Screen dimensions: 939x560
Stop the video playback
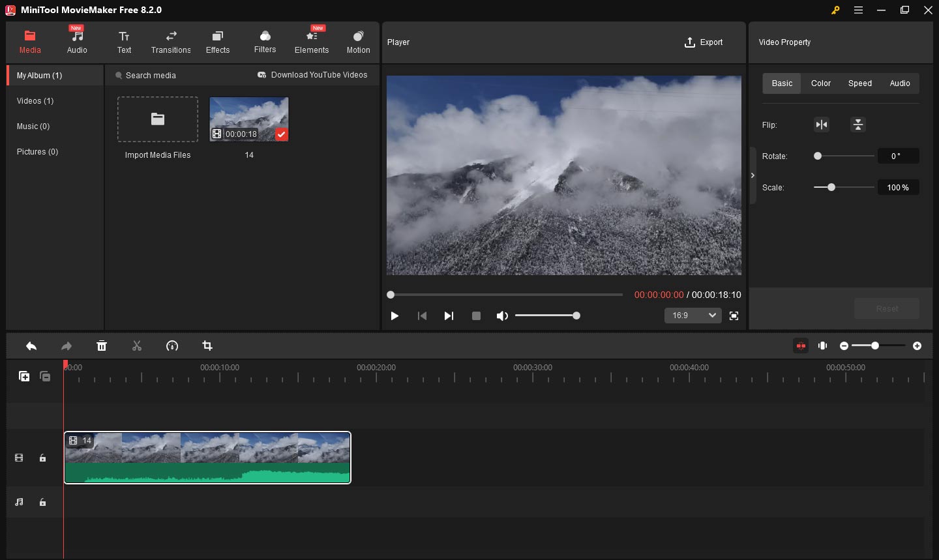[476, 316]
